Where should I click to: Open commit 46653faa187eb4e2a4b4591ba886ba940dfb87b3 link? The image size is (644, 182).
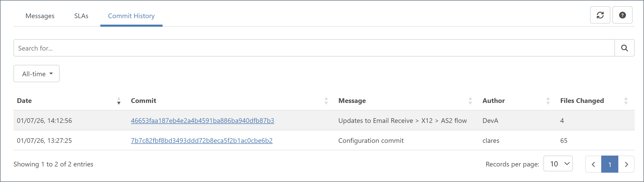point(202,121)
